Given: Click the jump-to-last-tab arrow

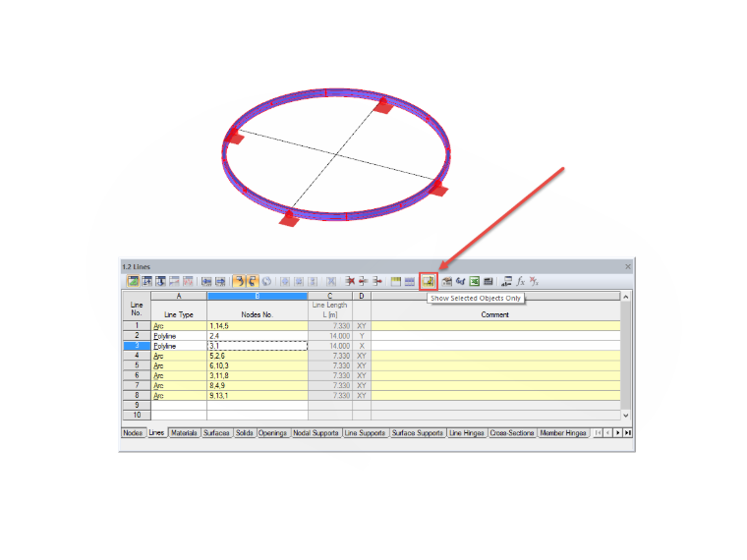Looking at the screenshot, I should 627,433.
